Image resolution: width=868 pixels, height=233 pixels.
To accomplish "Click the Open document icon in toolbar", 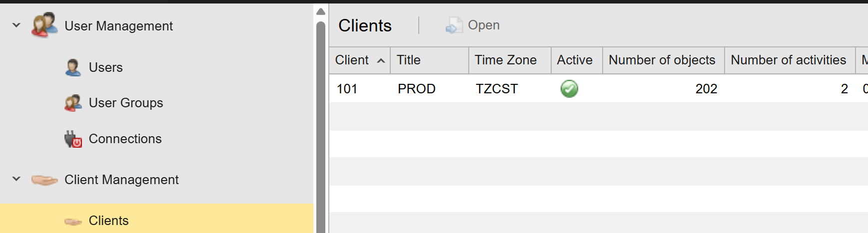I will [x=454, y=25].
